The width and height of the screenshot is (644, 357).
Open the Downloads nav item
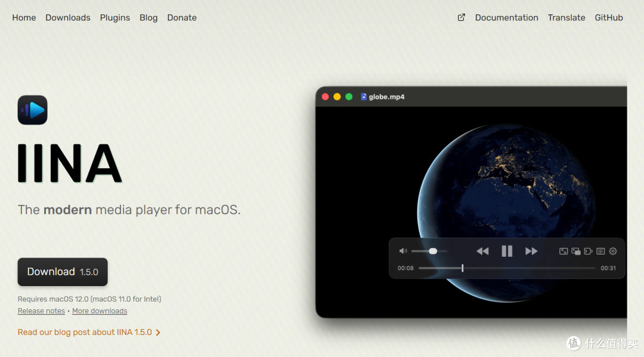(x=68, y=18)
